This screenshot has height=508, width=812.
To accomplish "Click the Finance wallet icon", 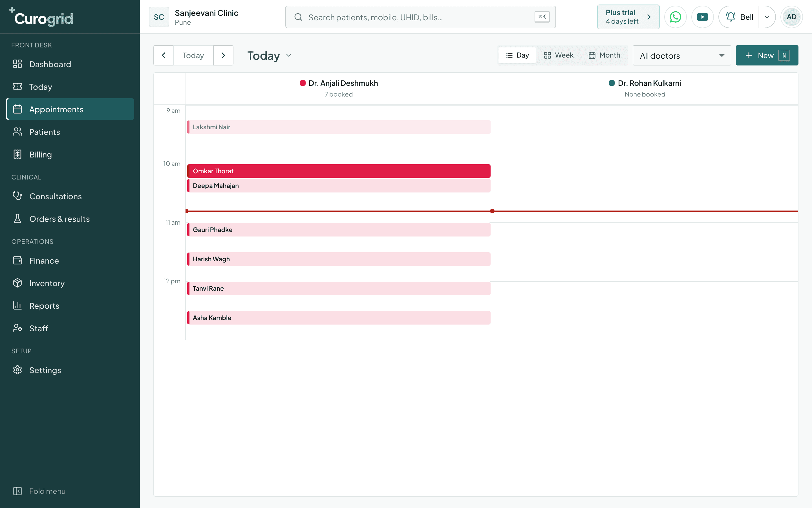I will point(17,260).
